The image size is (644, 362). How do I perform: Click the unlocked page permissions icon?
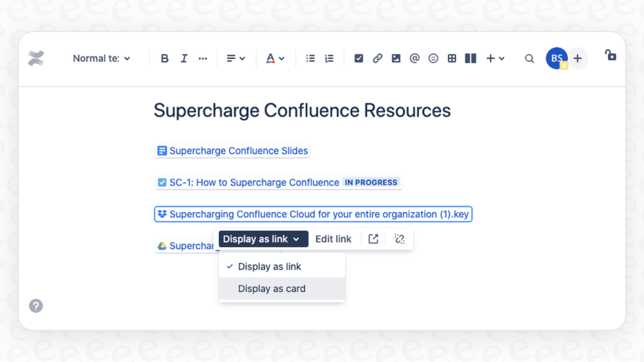coord(611,56)
